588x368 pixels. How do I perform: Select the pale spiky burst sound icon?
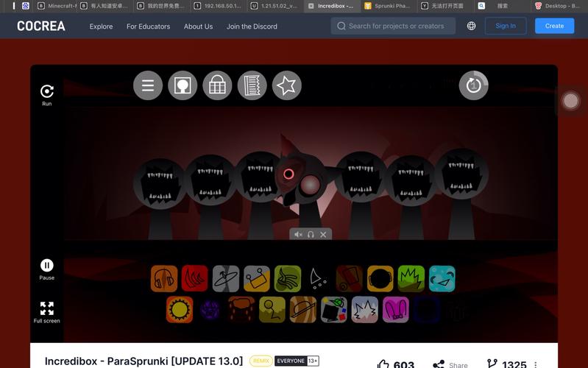point(365,309)
